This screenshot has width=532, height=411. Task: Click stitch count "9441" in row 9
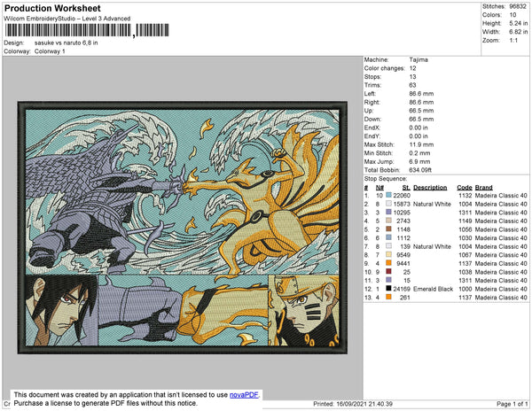(403, 263)
